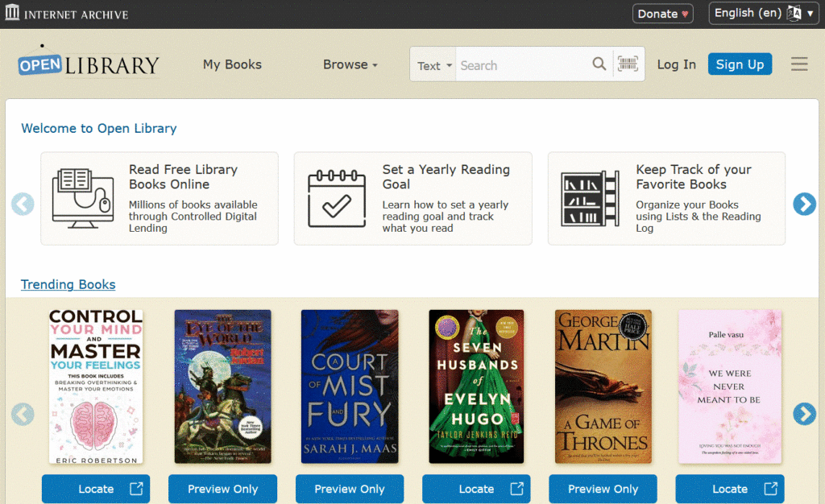Go back in the Trending Books carousel
This screenshot has height=504, width=825.
22,414
